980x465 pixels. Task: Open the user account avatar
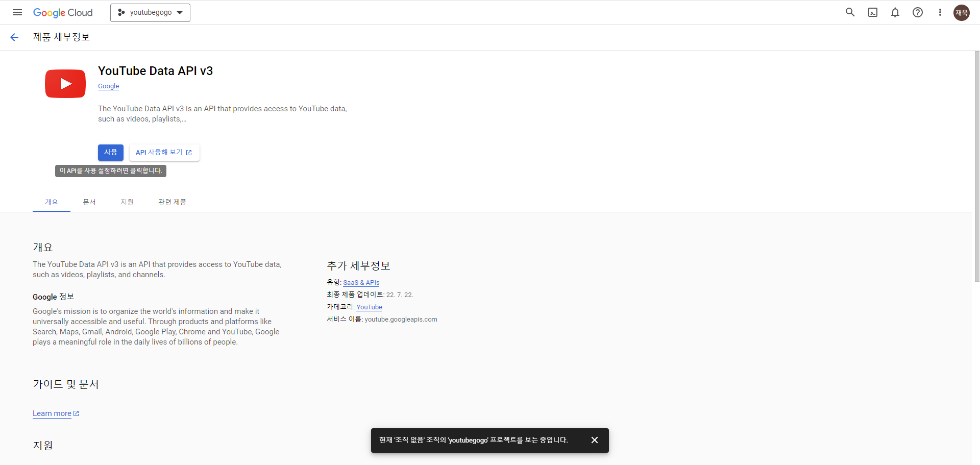coord(962,12)
